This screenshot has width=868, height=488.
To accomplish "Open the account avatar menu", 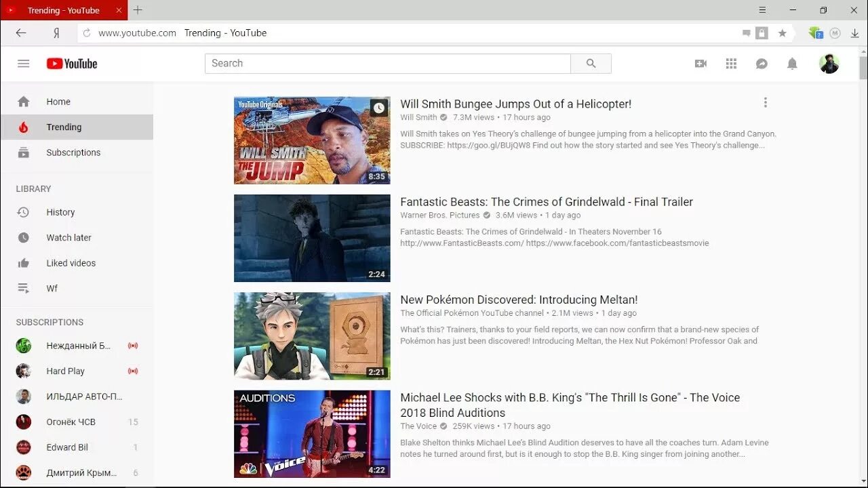I will click(x=829, y=64).
